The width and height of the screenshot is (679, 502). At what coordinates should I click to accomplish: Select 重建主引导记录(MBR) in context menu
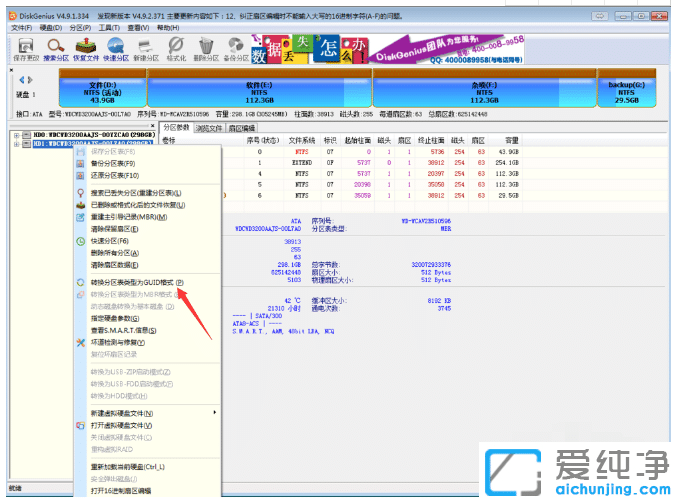pyautogui.click(x=128, y=217)
